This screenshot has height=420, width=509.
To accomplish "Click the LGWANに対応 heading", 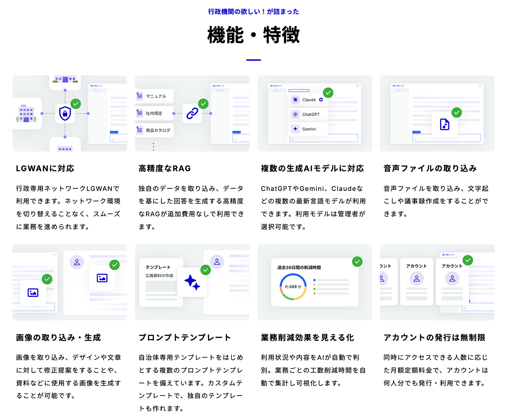I will coord(45,168).
